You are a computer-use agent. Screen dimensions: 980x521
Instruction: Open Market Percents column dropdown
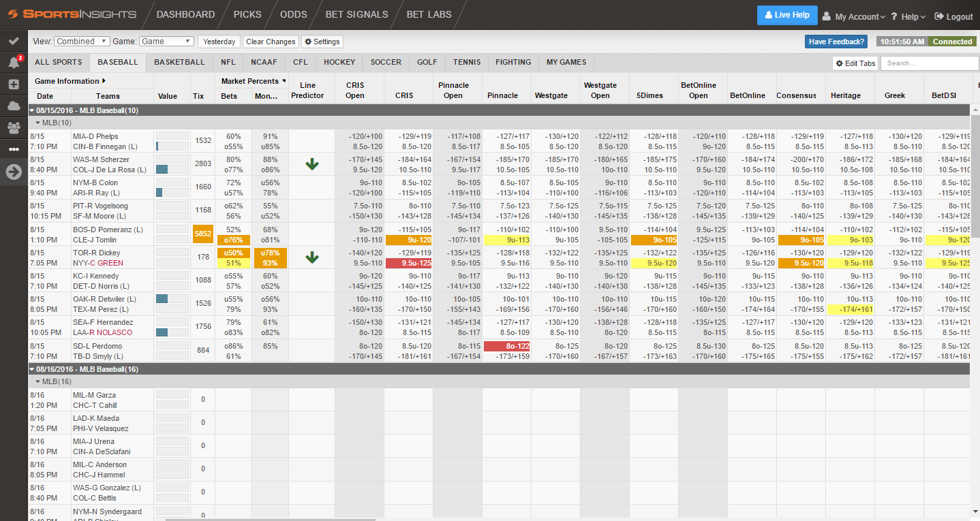click(x=284, y=81)
